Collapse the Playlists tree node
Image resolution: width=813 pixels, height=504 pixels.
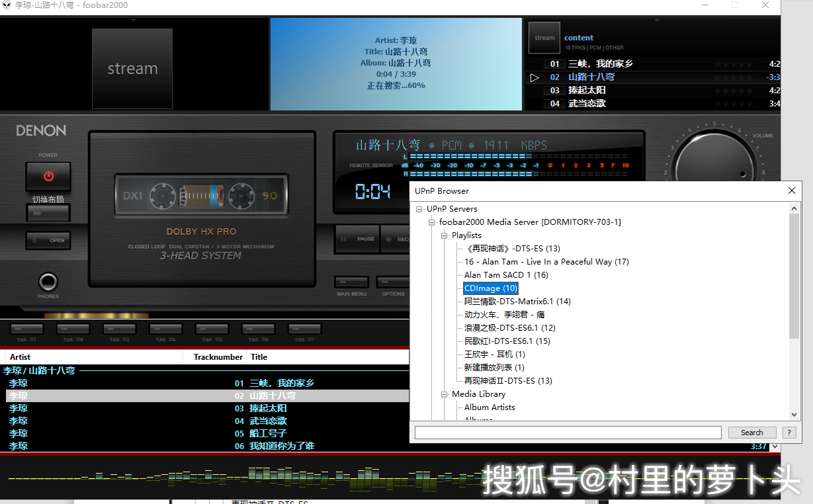(445, 235)
